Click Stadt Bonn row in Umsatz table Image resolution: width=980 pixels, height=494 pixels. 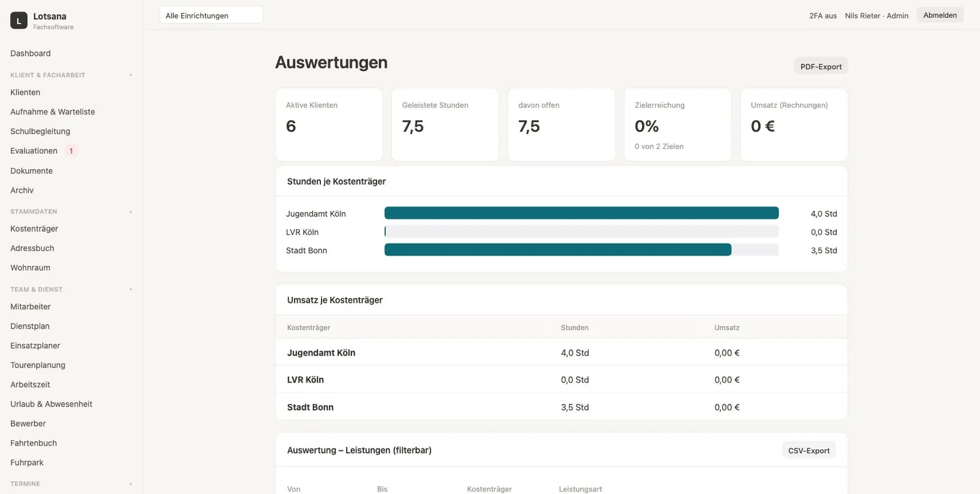(x=562, y=407)
